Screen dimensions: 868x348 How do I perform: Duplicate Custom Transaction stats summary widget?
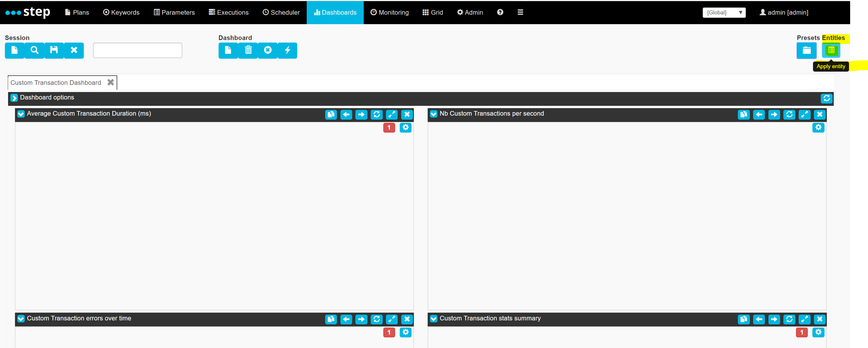click(x=744, y=320)
